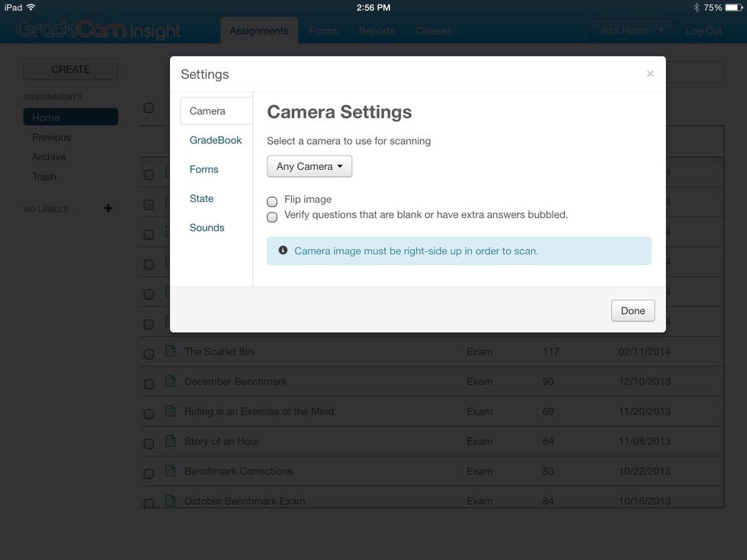
Task: Check the box for Benchmark Corrections
Action: click(x=149, y=473)
